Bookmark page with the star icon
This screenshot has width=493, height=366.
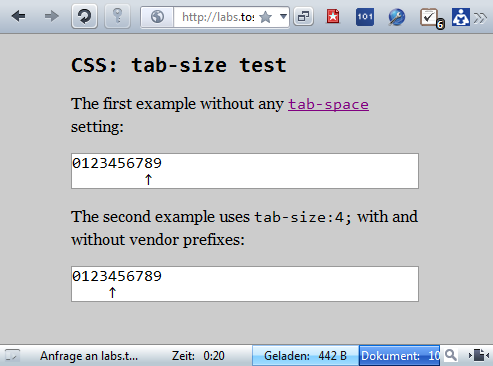point(265,17)
